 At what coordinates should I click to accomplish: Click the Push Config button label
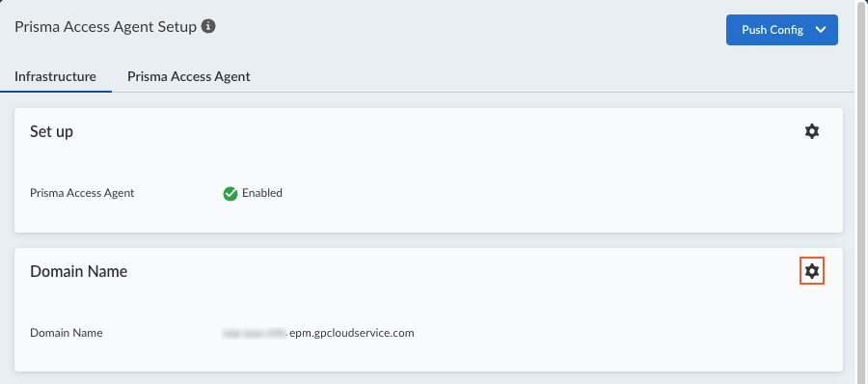point(773,30)
